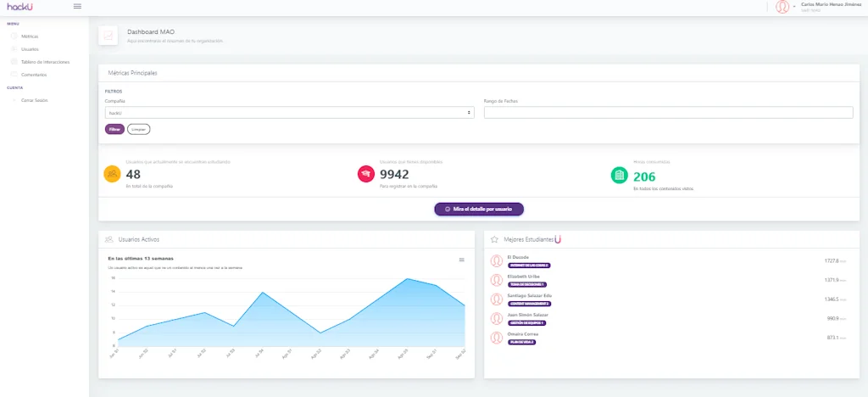Click Mira el detalle por usuario button
The width and height of the screenshot is (868, 397).
pyautogui.click(x=479, y=210)
